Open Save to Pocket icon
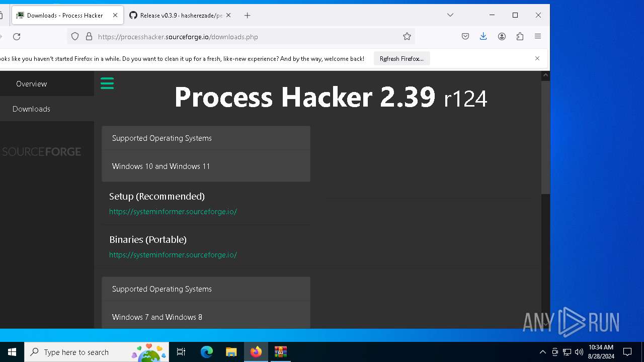 click(465, 37)
